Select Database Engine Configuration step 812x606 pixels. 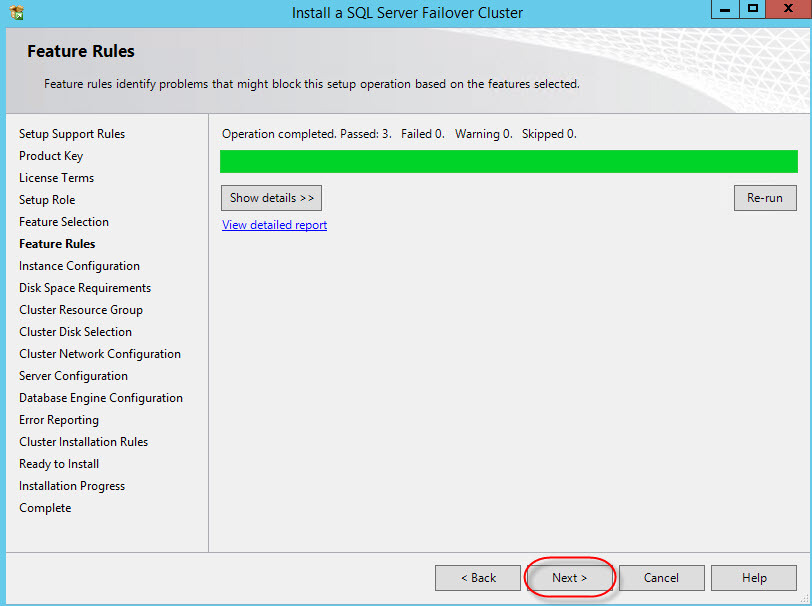point(101,398)
